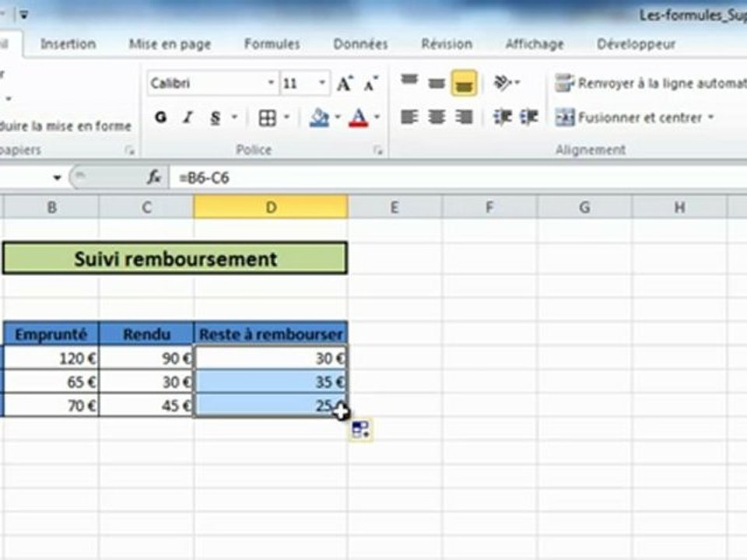Image resolution: width=747 pixels, height=560 pixels.
Task: Switch to the Développeur tab
Action: 636,44
